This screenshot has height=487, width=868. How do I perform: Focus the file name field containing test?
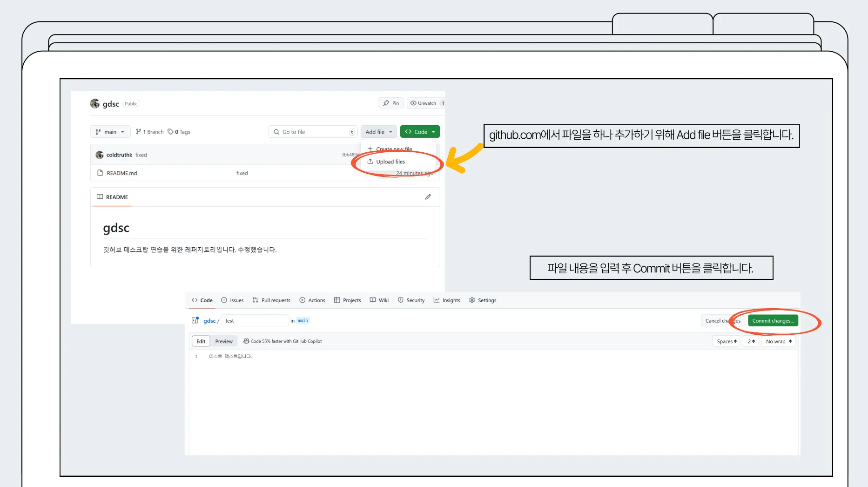(255, 321)
